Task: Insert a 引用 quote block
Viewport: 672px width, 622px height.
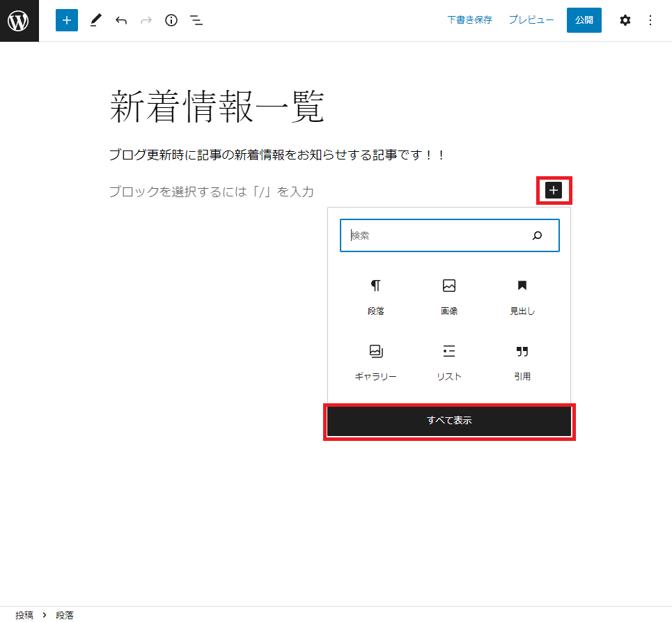Action: [x=522, y=363]
